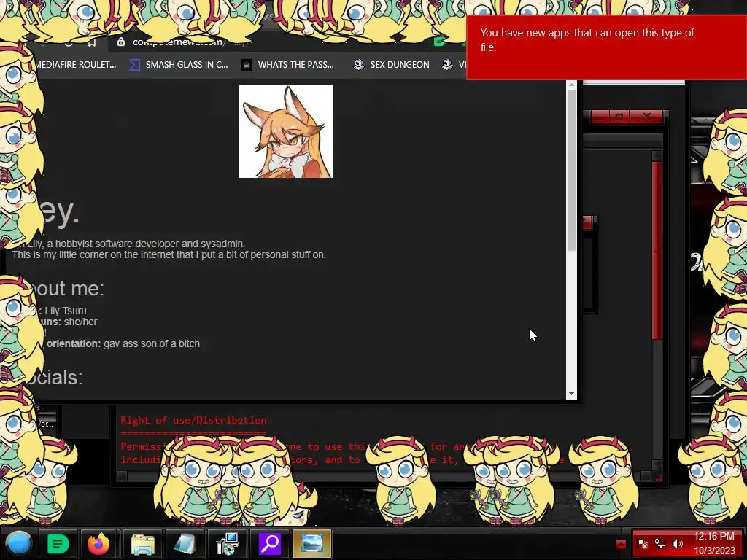Click the 'Right of use/Distribution' heading
Image resolution: width=747 pixels, height=560 pixels.
tap(193, 420)
